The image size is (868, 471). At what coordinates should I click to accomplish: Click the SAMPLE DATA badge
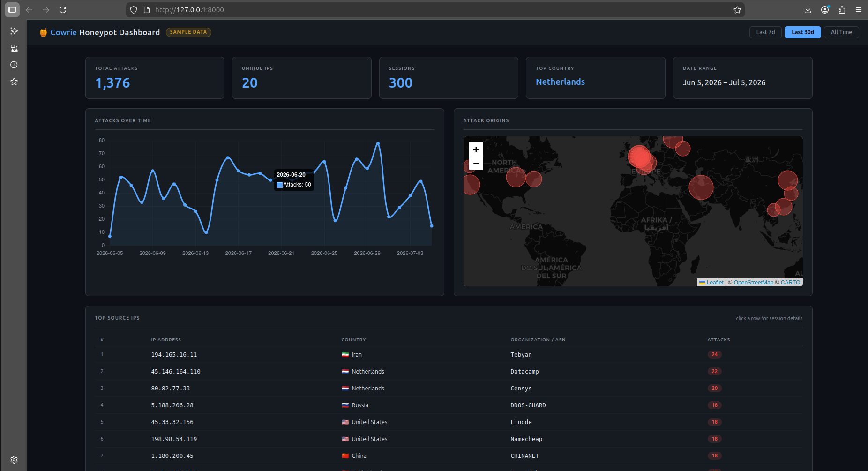pyautogui.click(x=188, y=32)
